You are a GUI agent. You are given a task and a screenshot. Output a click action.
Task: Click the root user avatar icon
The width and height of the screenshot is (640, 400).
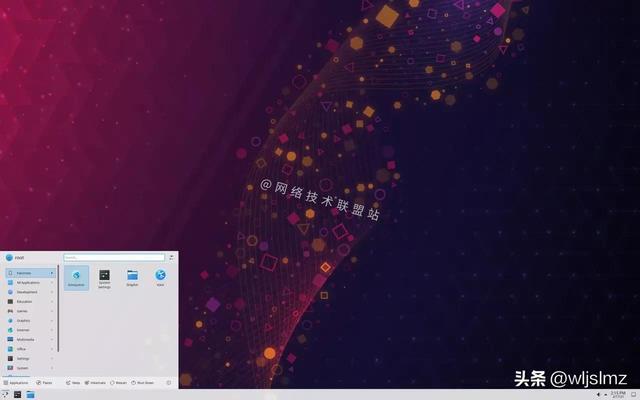[9, 257]
